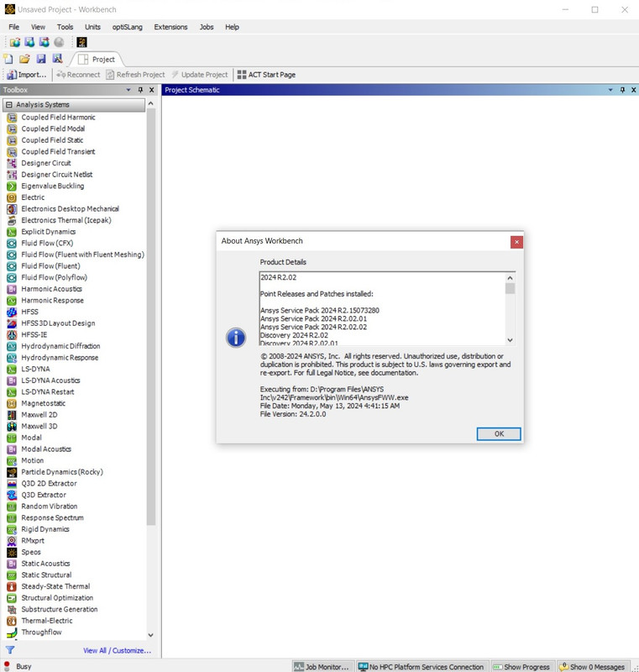This screenshot has height=672, width=639.
Task: Click the toolbox list scroll-down arrow
Action: [151, 635]
